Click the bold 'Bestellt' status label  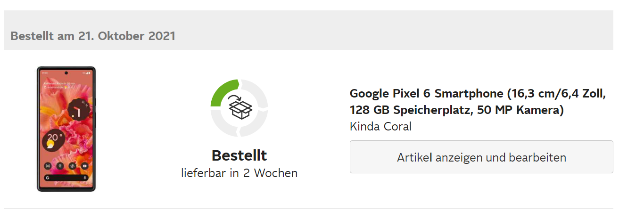point(239,155)
